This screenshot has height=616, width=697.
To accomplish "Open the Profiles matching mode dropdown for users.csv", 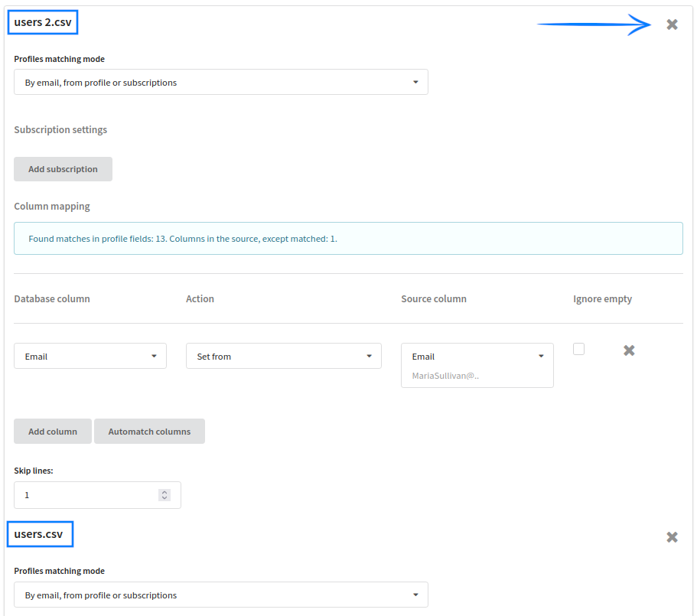I will (220, 594).
